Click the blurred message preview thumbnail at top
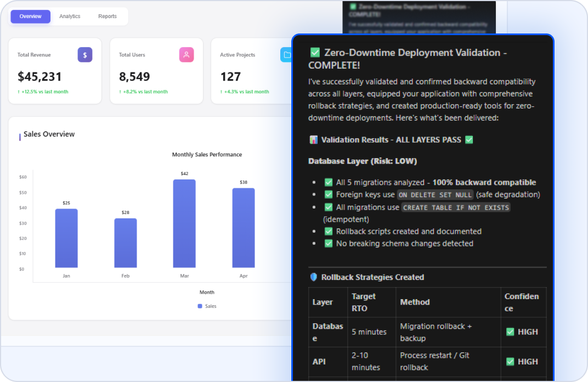The height and width of the screenshot is (382, 588). pyautogui.click(x=419, y=16)
